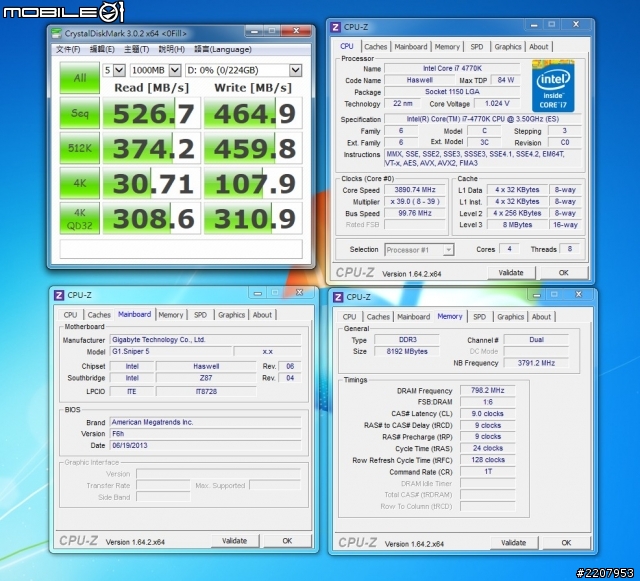Select CPU tab in the Mainboard CPU-Z window
This screenshot has width=640, height=581.
[x=70, y=315]
